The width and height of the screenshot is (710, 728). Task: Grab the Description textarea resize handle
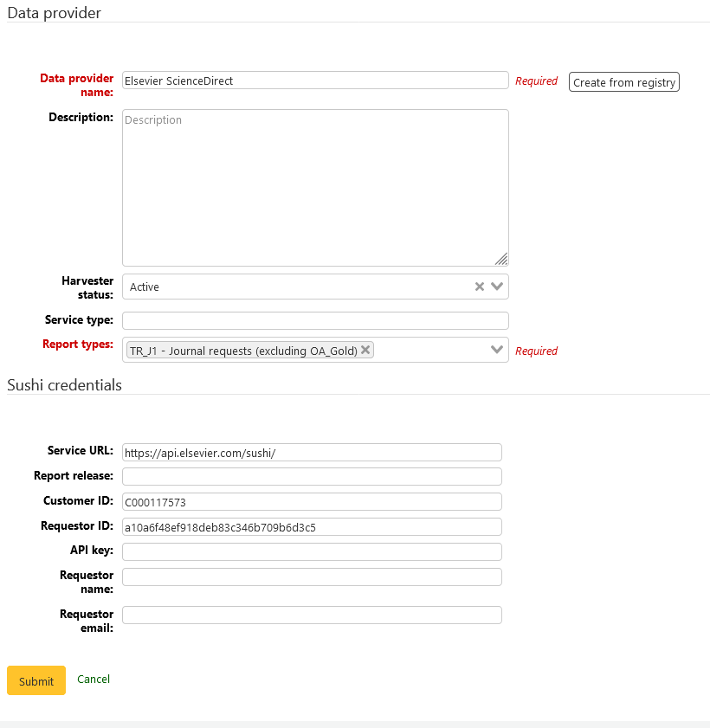tap(501, 259)
